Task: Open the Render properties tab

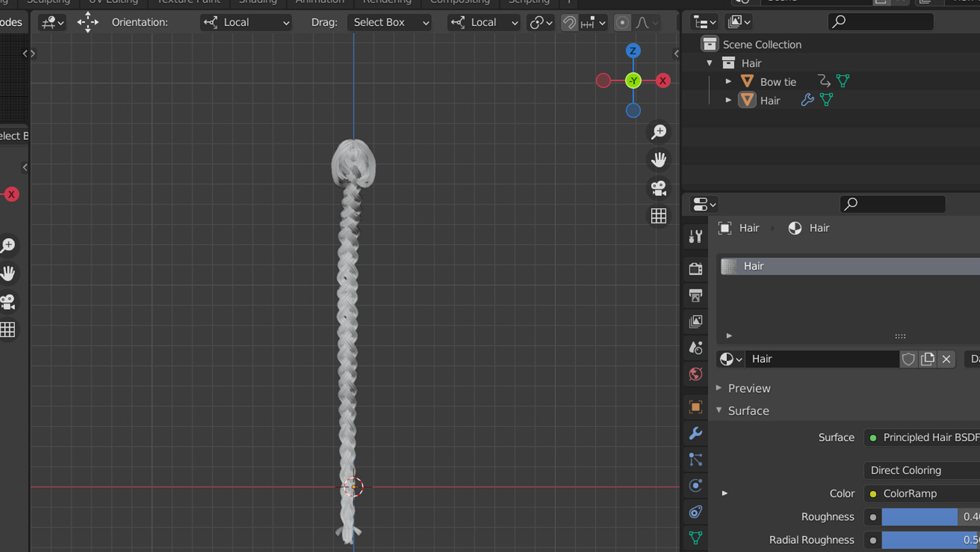Action: point(695,269)
